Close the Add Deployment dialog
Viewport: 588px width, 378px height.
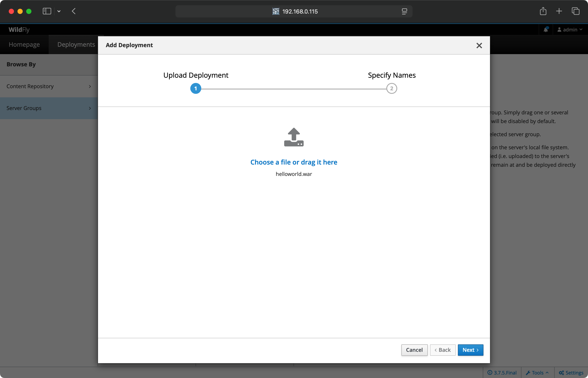coord(479,45)
